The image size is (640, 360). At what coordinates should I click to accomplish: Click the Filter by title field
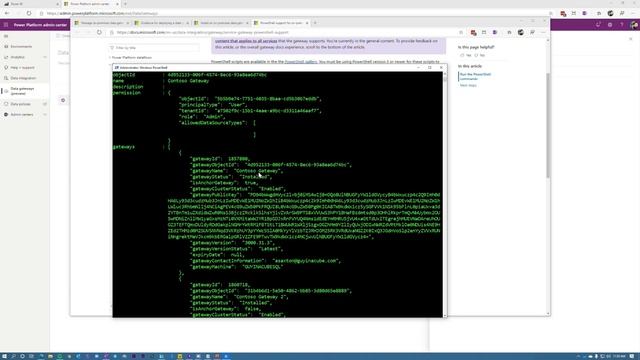154,48
